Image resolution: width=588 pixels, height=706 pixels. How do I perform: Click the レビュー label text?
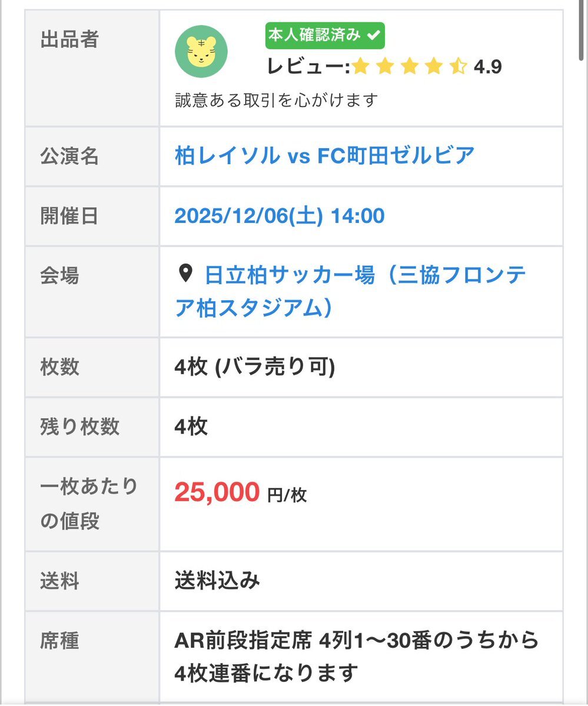pos(308,67)
